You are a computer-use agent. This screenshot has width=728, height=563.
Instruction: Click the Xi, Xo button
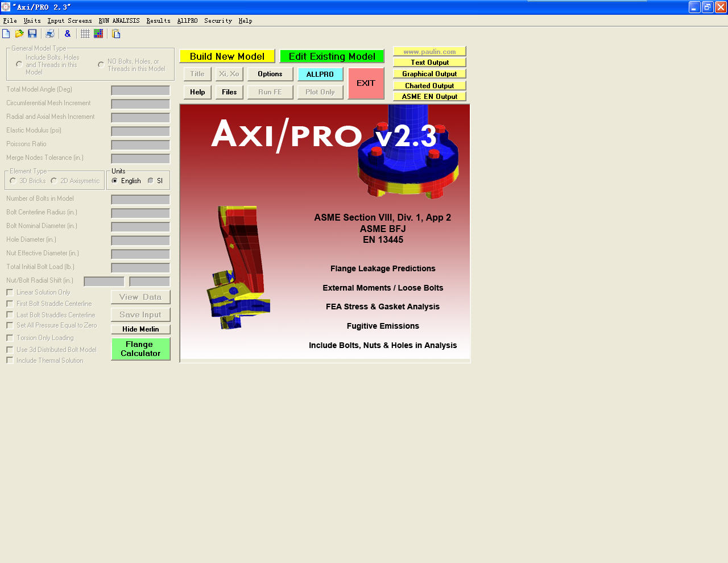(229, 74)
